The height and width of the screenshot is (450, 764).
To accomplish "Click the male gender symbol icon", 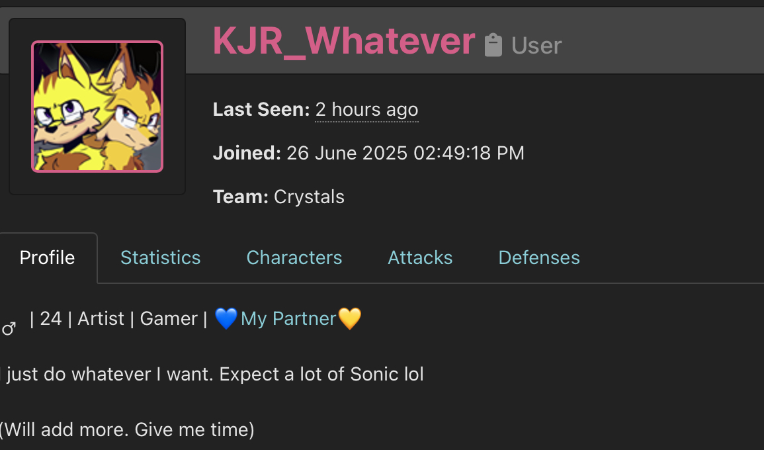I will pos(9,328).
